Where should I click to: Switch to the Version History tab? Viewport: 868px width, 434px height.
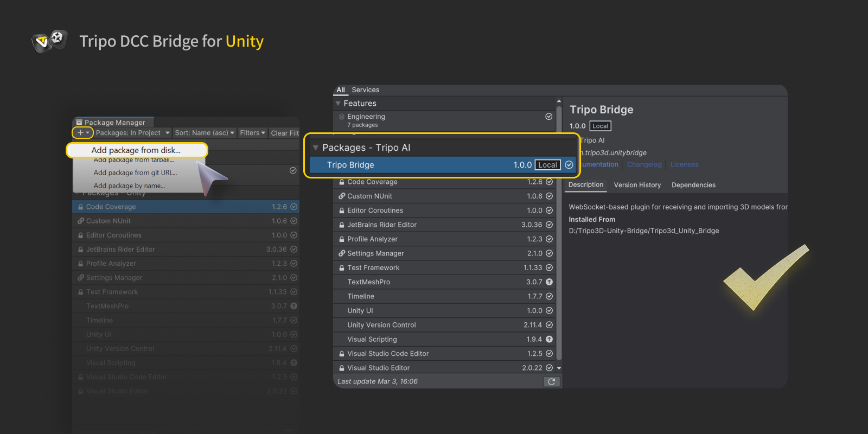[637, 185]
